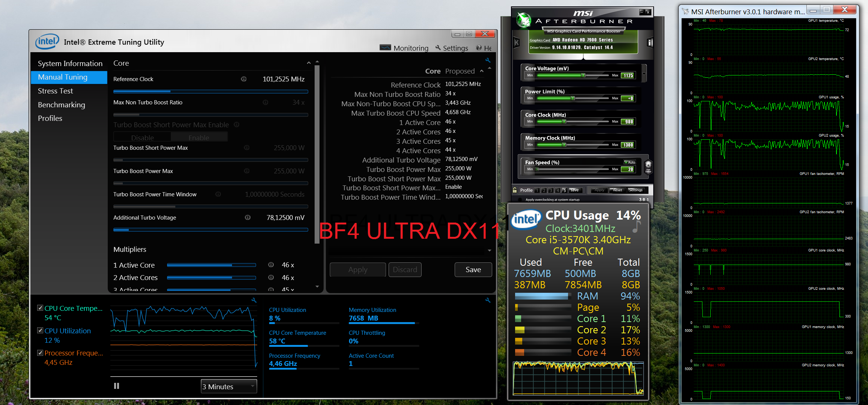This screenshot has width=868, height=405.
Task: Collapse the Core settings section
Action: click(x=309, y=63)
